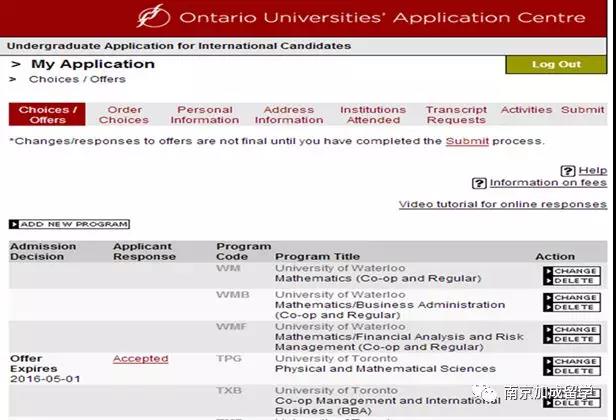Screen dimensions: 616x420
Task: Change the WM Mathematics program
Action: [572, 271]
